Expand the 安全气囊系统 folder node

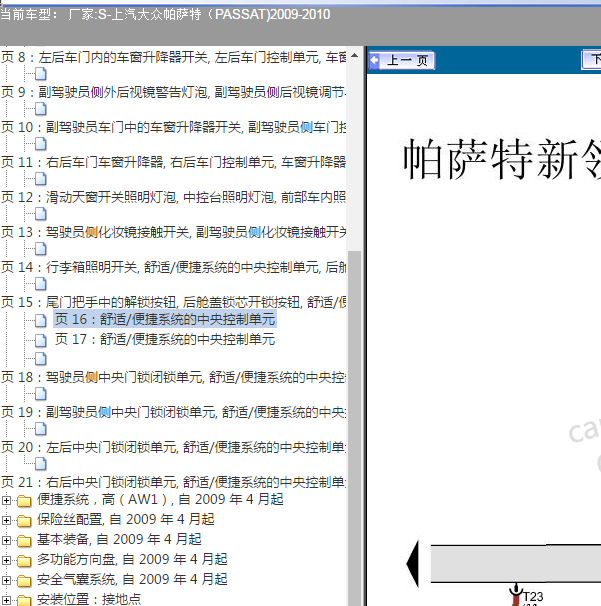[x=6, y=580]
